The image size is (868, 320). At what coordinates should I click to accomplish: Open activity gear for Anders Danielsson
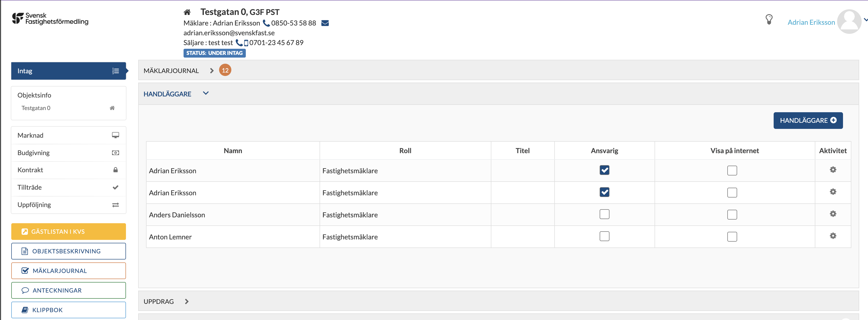pyautogui.click(x=833, y=214)
